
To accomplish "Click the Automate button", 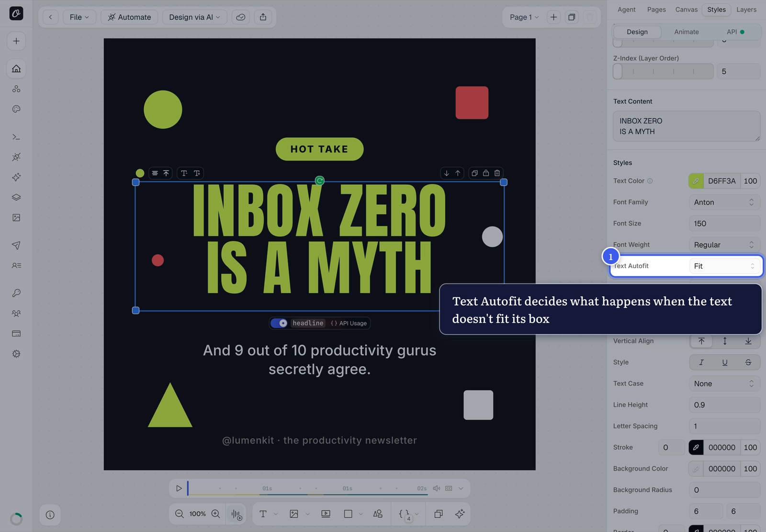I will coord(129,17).
